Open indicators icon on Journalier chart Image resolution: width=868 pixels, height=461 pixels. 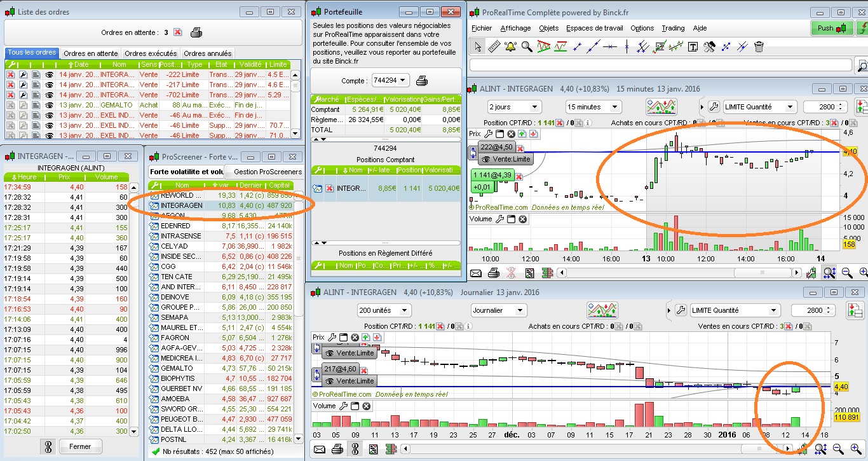[x=602, y=310]
